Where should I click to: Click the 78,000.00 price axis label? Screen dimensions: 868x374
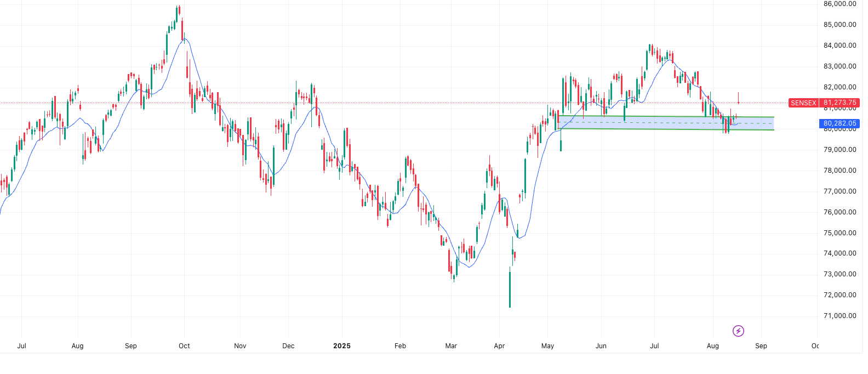[840, 171]
